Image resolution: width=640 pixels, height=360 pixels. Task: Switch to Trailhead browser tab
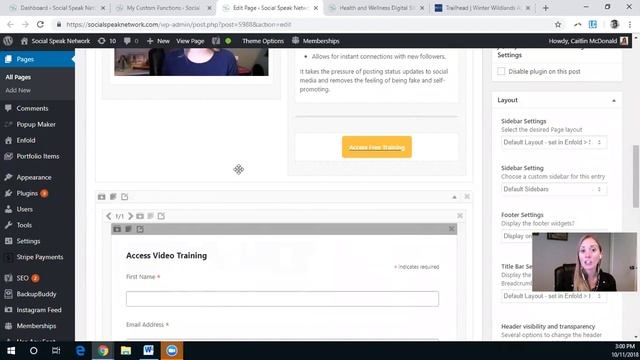pos(482,8)
